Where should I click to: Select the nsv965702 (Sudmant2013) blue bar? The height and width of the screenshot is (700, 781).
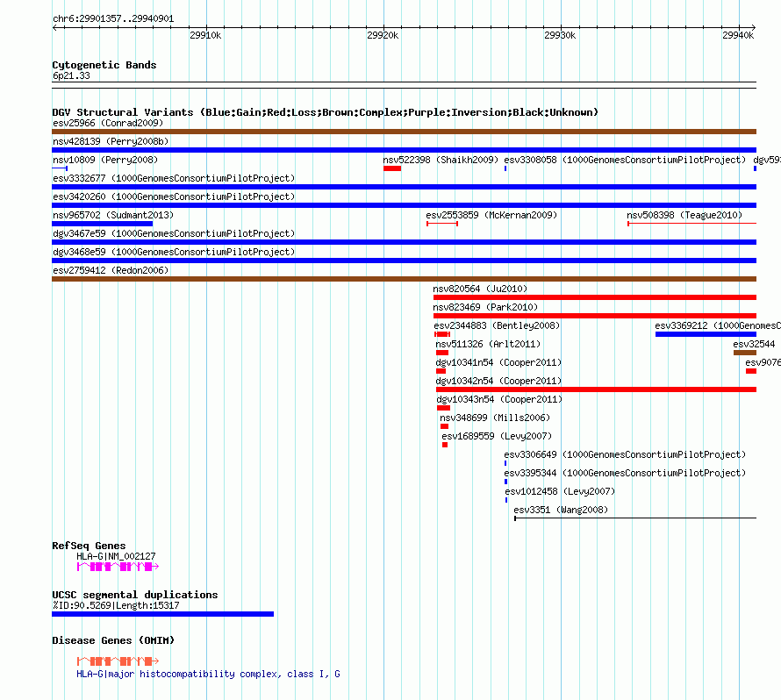(x=102, y=224)
